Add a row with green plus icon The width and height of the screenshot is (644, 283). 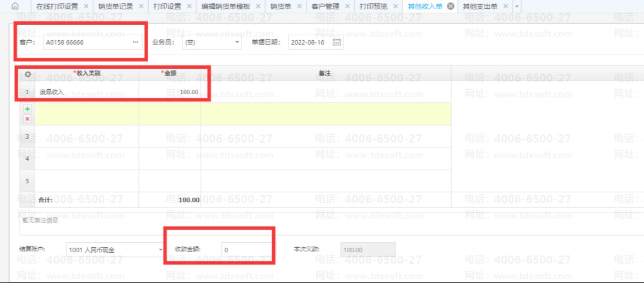tap(28, 110)
